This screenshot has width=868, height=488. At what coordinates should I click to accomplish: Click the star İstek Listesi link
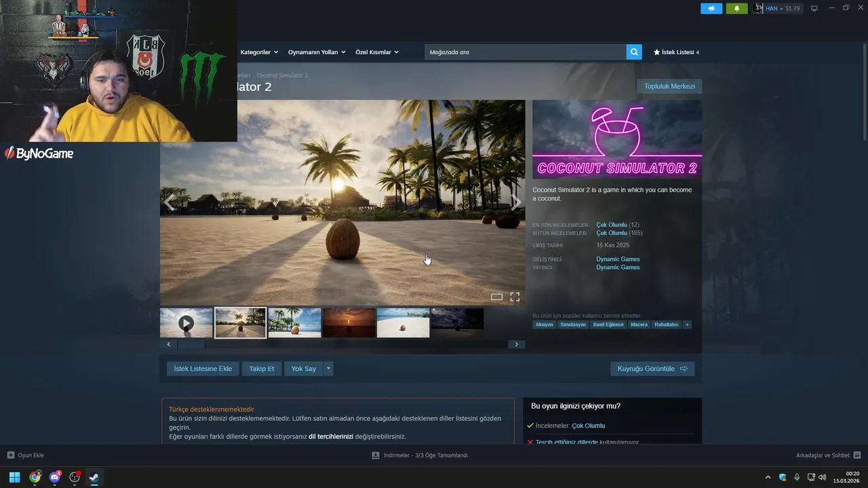coord(676,52)
